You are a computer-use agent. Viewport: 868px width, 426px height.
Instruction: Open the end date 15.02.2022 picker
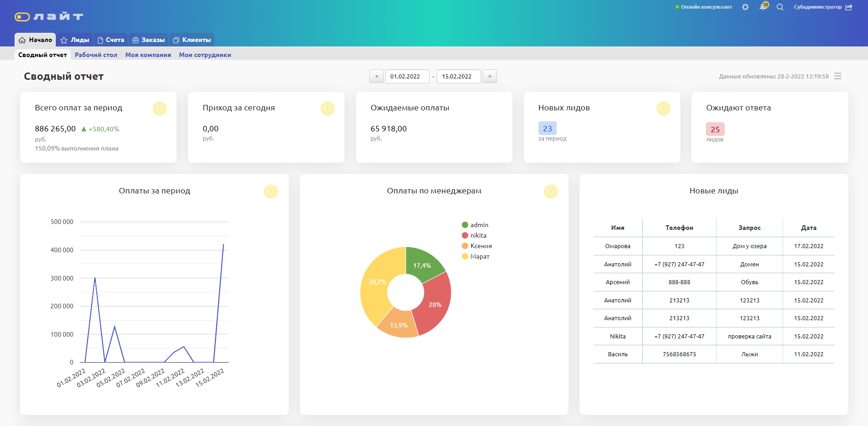[x=458, y=76]
